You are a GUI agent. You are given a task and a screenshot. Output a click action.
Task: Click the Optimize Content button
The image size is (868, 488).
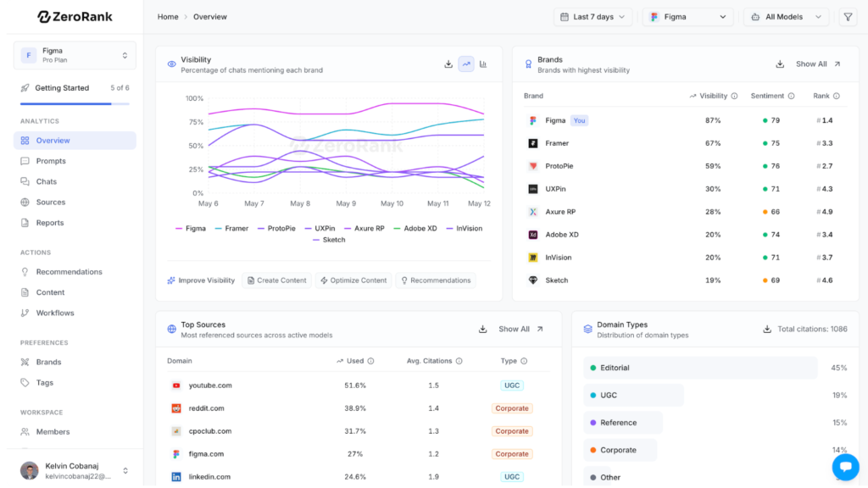pyautogui.click(x=353, y=280)
